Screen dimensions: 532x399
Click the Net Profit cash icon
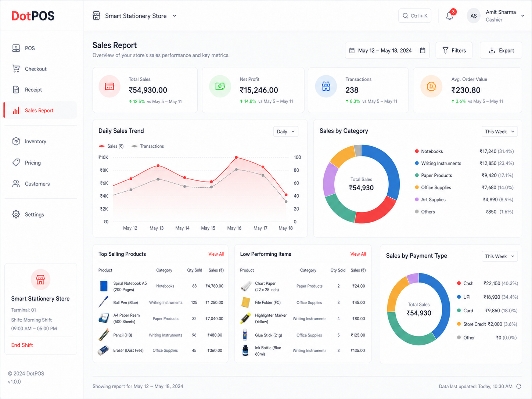point(220,86)
